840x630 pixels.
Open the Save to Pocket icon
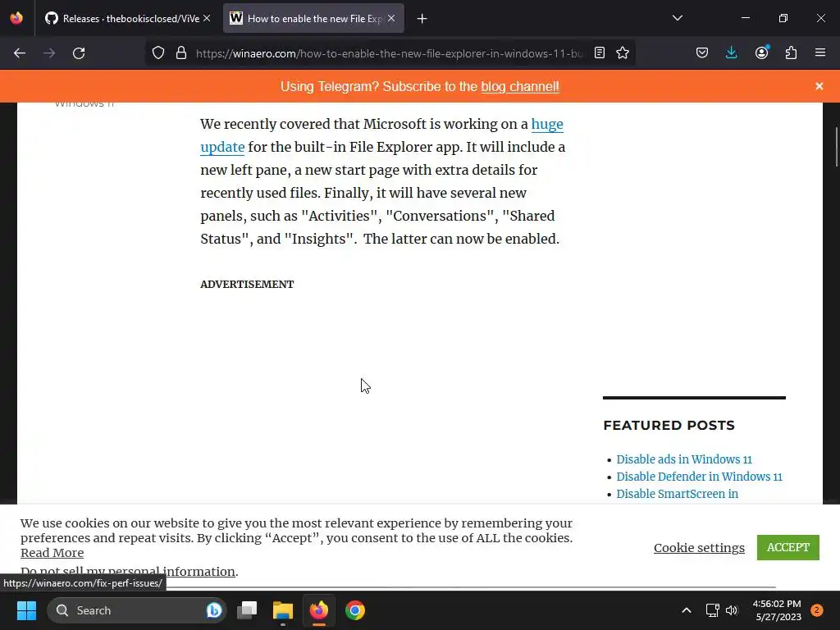pos(702,53)
